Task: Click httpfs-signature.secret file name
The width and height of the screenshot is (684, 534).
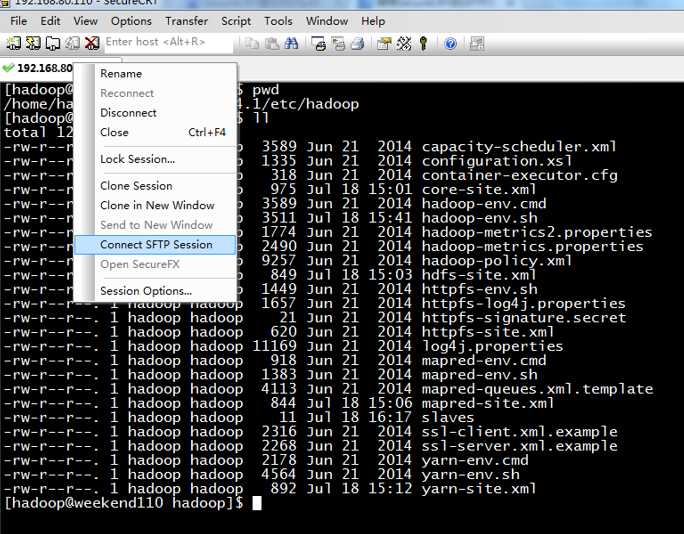Action: [x=524, y=318]
